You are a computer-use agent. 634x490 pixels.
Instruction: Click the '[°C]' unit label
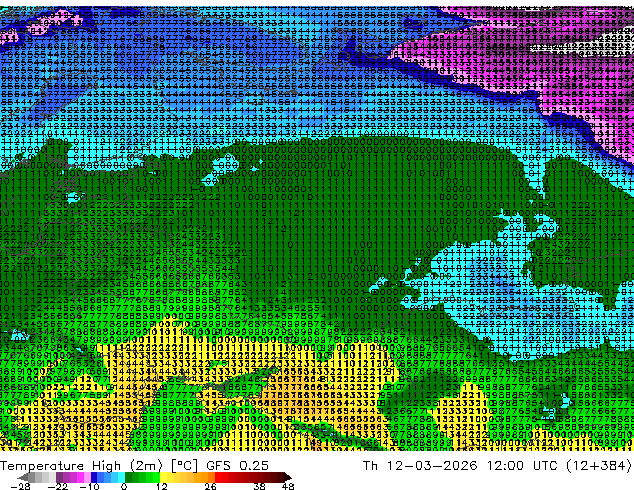[184, 466]
